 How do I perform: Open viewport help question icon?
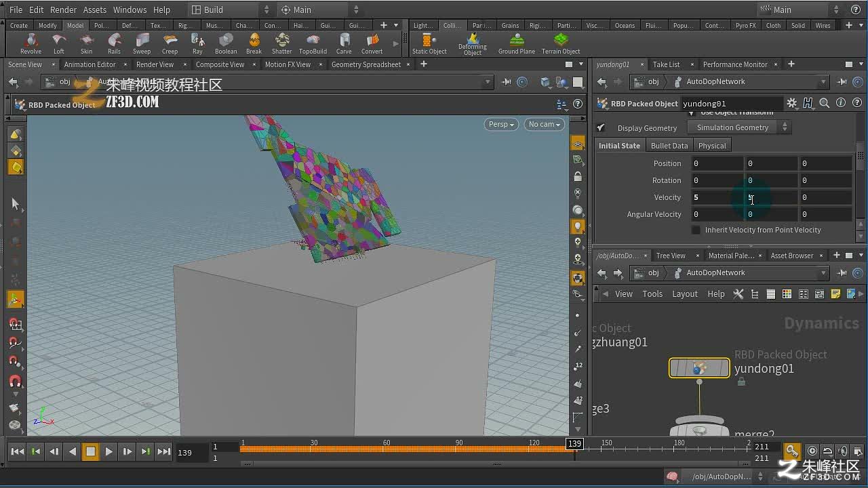pyautogui.click(x=578, y=104)
